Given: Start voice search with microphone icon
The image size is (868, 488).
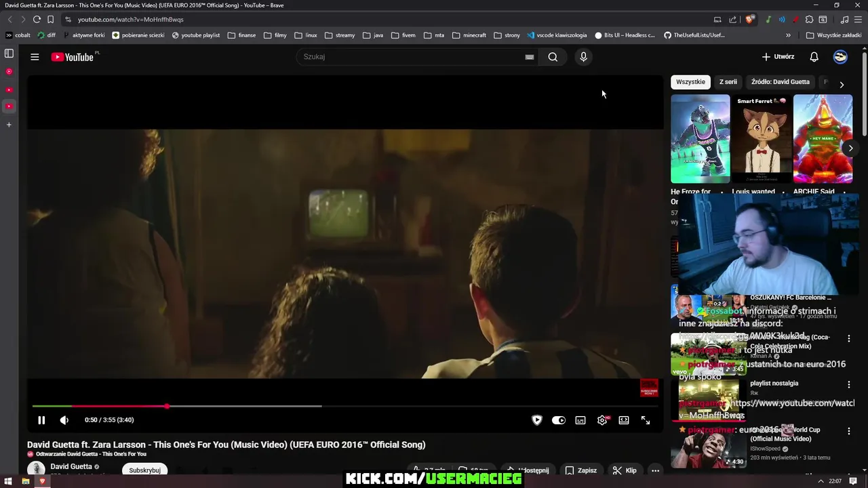Looking at the screenshot, I should tap(583, 57).
